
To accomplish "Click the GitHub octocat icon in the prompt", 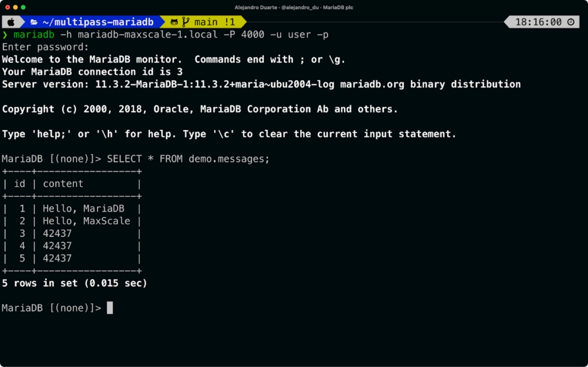I will [176, 21].
